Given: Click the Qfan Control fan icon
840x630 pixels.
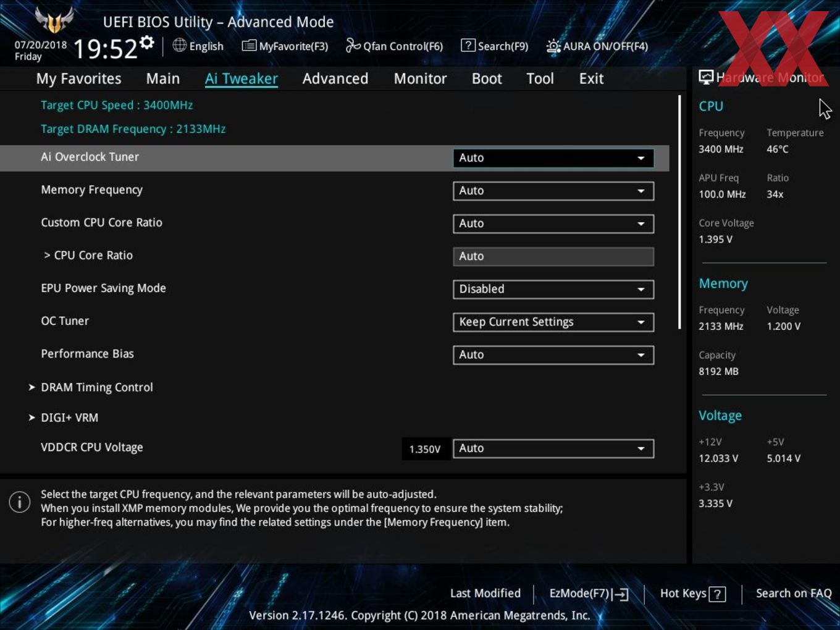Looking at the screenshot, I should point(353,45).
